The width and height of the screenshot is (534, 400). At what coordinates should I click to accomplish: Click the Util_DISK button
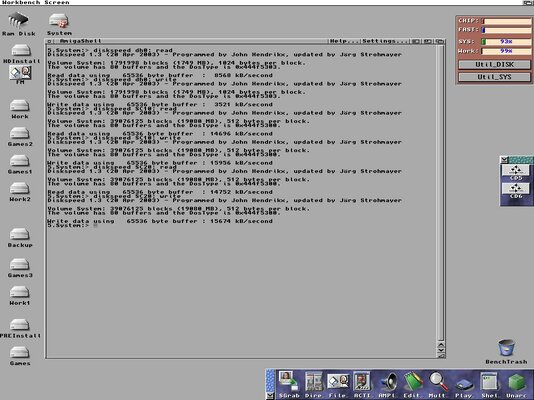tap(494, 64)
